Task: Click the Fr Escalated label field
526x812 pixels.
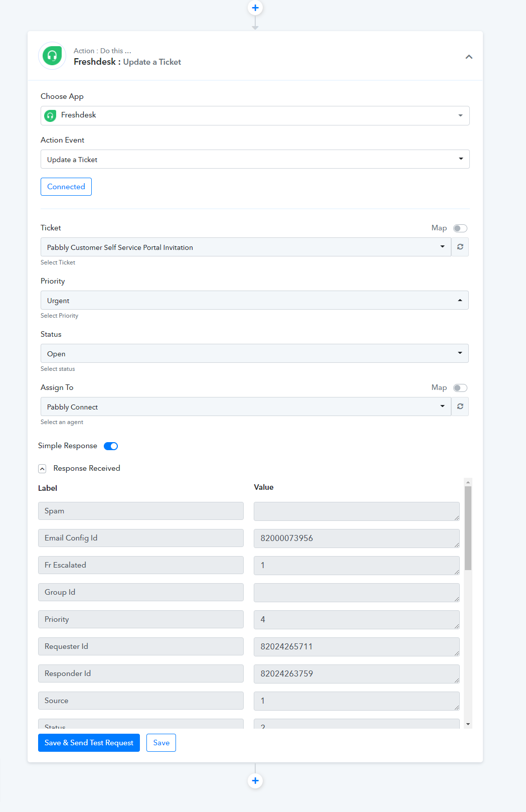Action: pos(141,565)
